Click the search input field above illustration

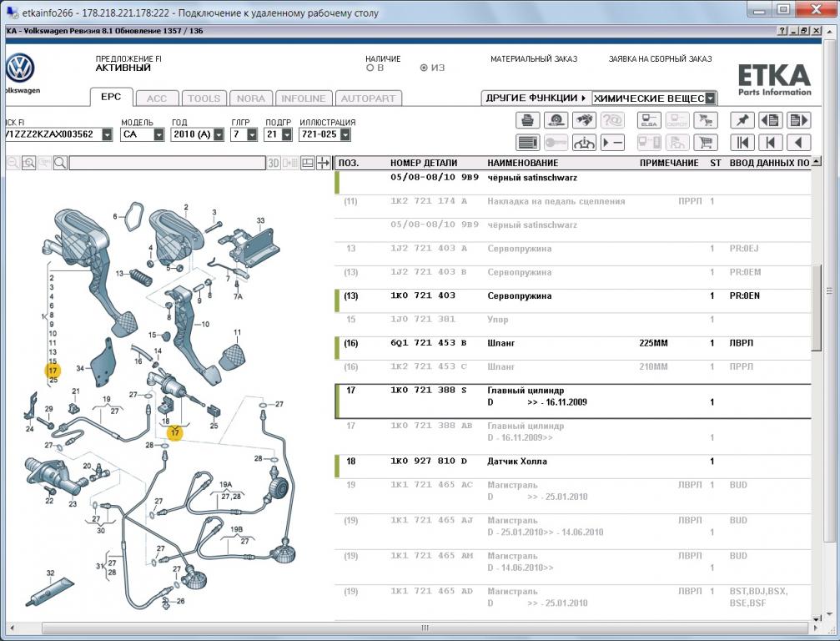167,163
